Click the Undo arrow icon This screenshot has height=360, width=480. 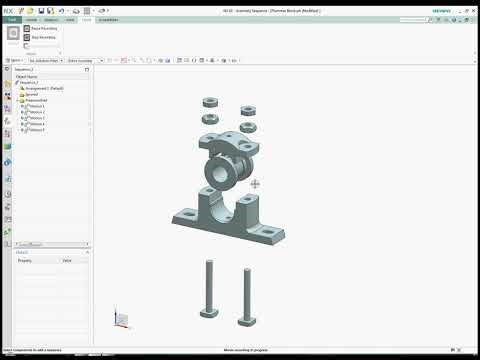61,11
